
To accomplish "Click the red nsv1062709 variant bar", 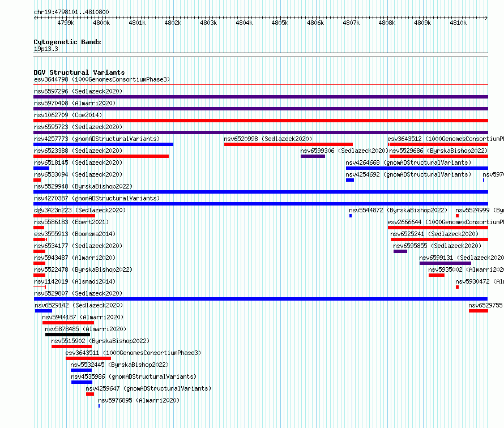I will [260, 121].
